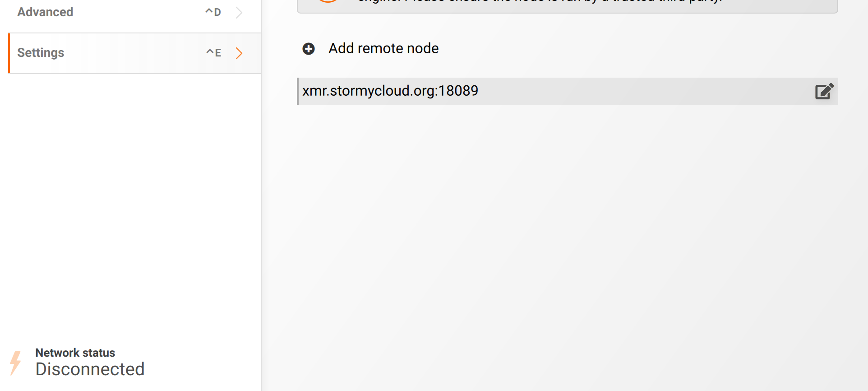The width and height of the screenshot is (868, 391).
Task: Open the Advanced menu item
Action: [x=45, y=12]
